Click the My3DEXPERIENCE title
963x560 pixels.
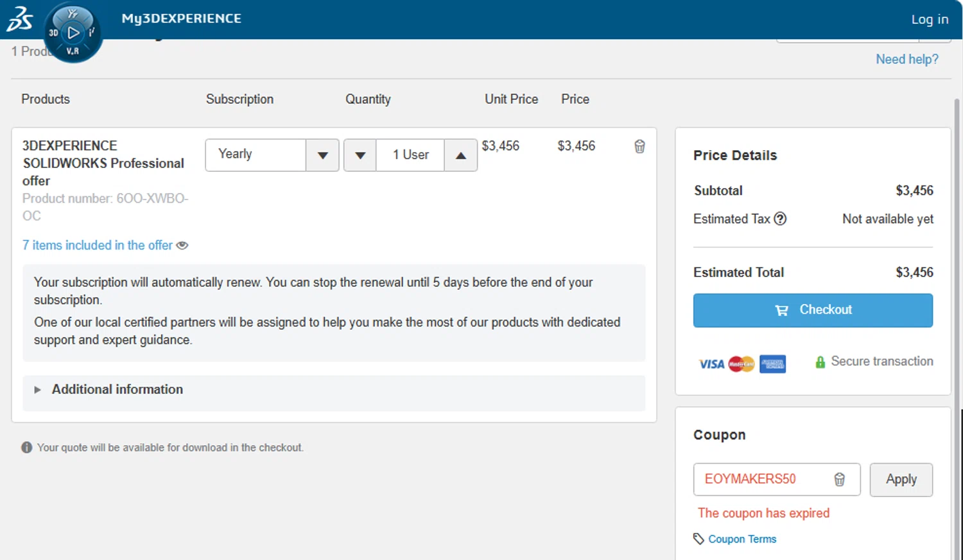[182, 19]
